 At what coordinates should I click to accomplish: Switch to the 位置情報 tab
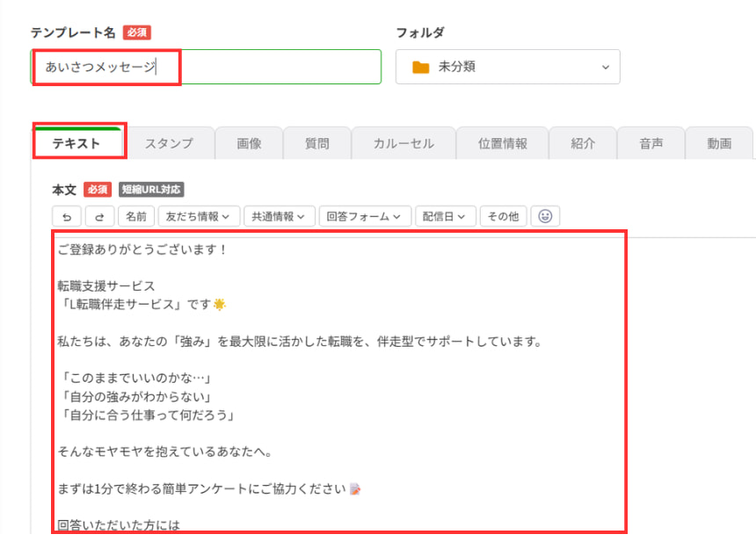click(503, 143)
